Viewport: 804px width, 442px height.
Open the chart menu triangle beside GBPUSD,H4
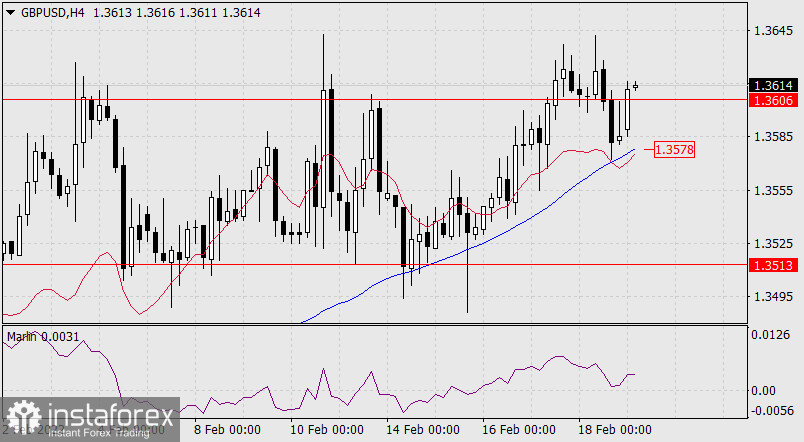click(10, 12)
